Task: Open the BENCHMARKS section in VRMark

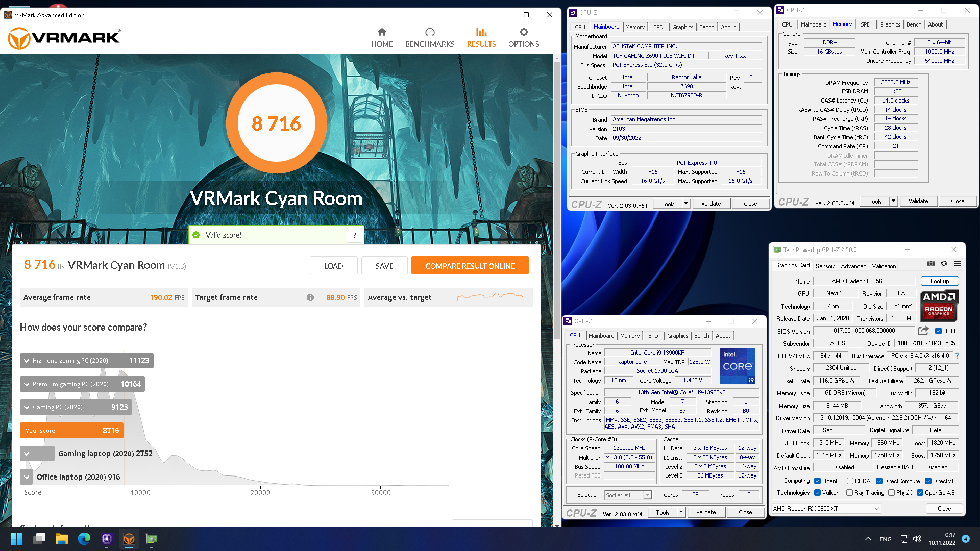Action: [x=430, y=38]
